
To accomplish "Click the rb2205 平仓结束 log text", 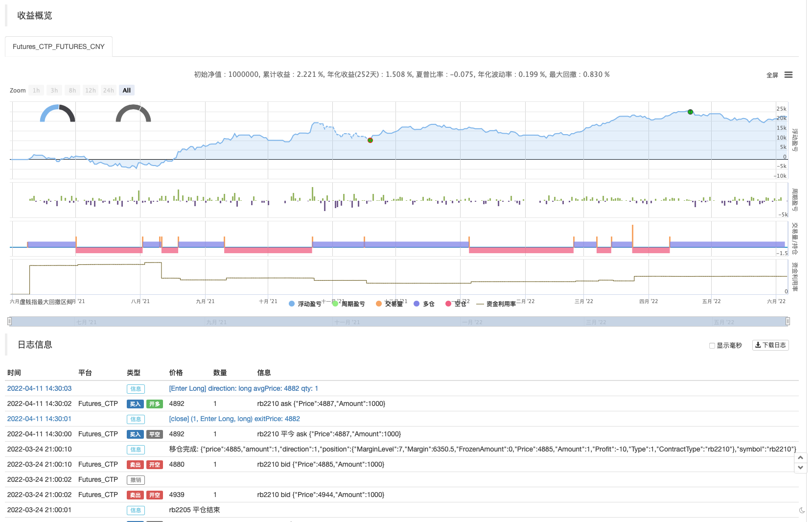I will click(x=194, y=510).
